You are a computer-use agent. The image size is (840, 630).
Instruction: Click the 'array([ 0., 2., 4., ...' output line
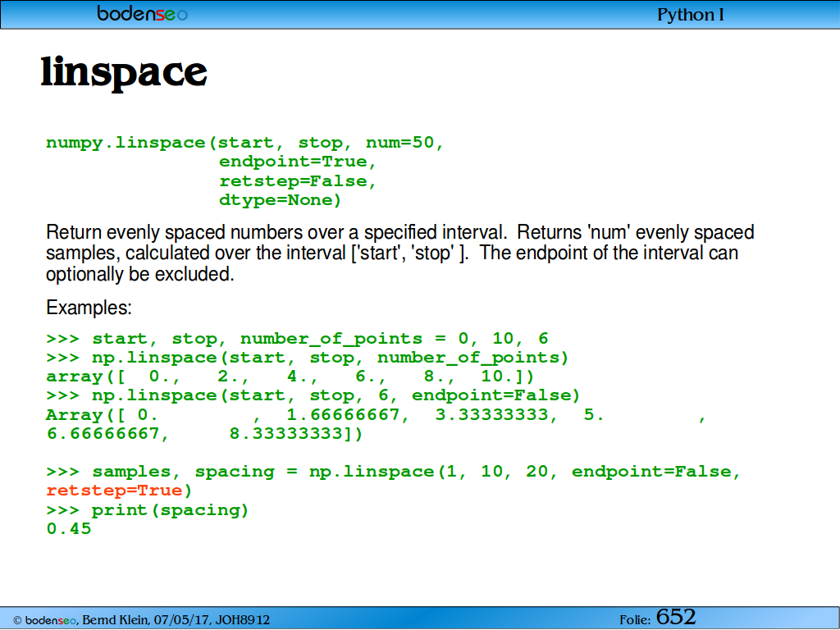290,377
